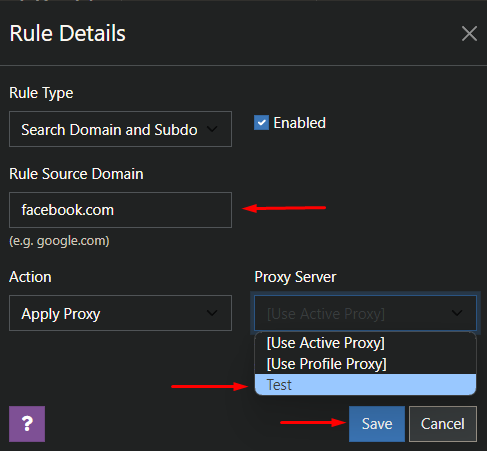Close the Rule Details dialog
Image resolution: width=487 pixels, height=451 pixels.
[469, 34]
